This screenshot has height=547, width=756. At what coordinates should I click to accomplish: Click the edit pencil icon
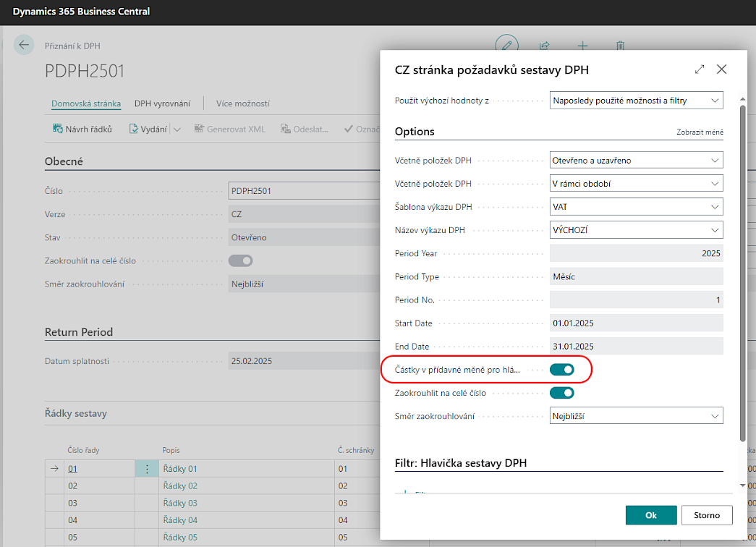pyautogui.click(x=506, y=45)
